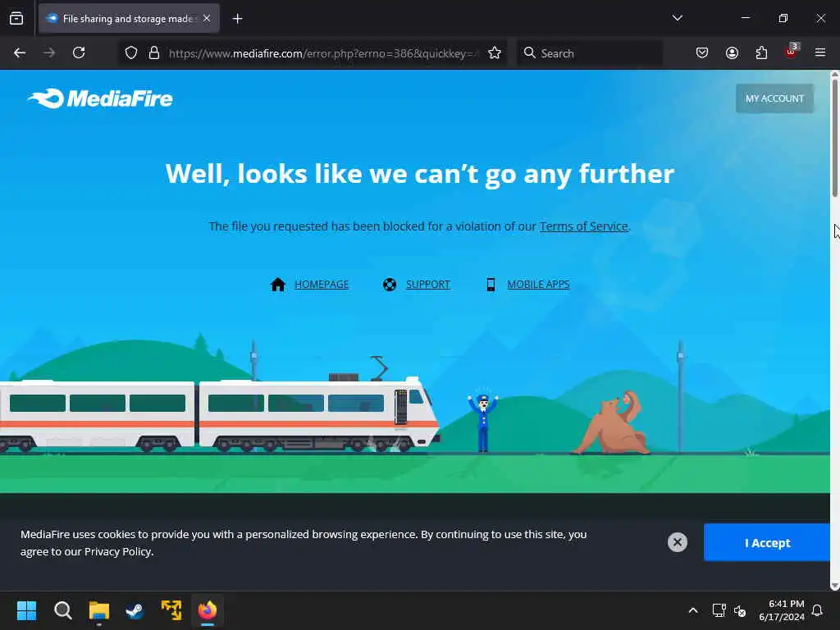
Task: Open Windows taskbar Search
Action: (62, 610)
